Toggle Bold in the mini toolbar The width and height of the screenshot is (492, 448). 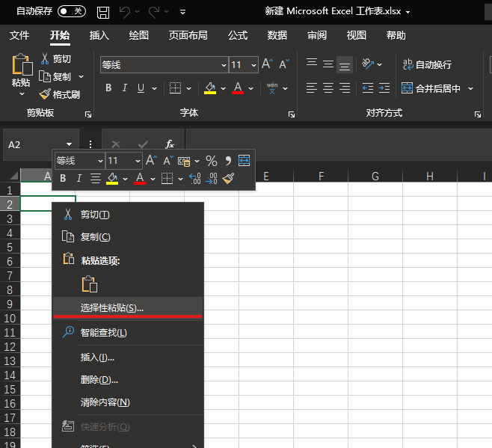coord(63,179)
